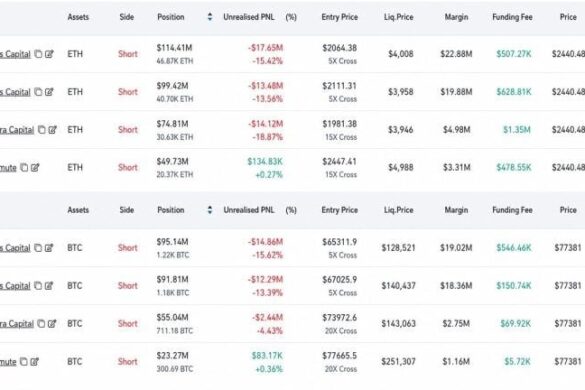The height and width of the screenshot is (390, 585).
Task: Edit label on the $91.81M BTC row
Action: pos(49,286)
